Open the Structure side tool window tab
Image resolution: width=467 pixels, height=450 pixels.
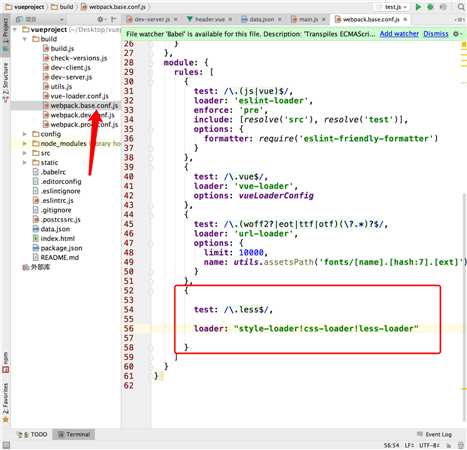5,82
